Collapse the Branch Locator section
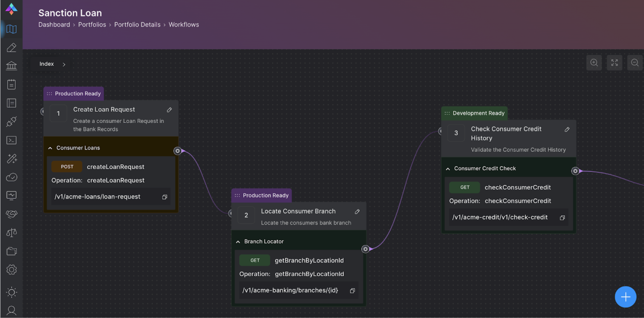 tap(238, 242)
